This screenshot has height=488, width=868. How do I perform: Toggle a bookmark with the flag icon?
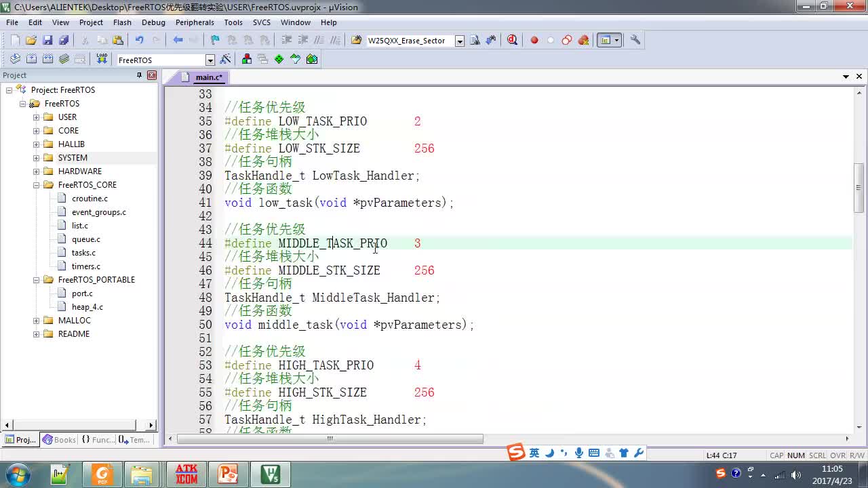pos(215,40)
